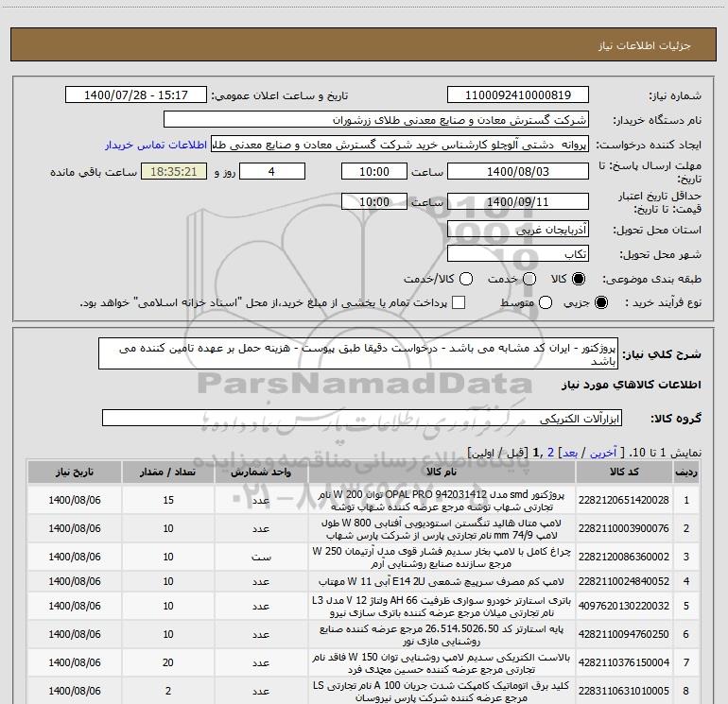Click the response deadline time 10:00 field
The height and width of the screenshot is (704, 728).
[374, 171]
